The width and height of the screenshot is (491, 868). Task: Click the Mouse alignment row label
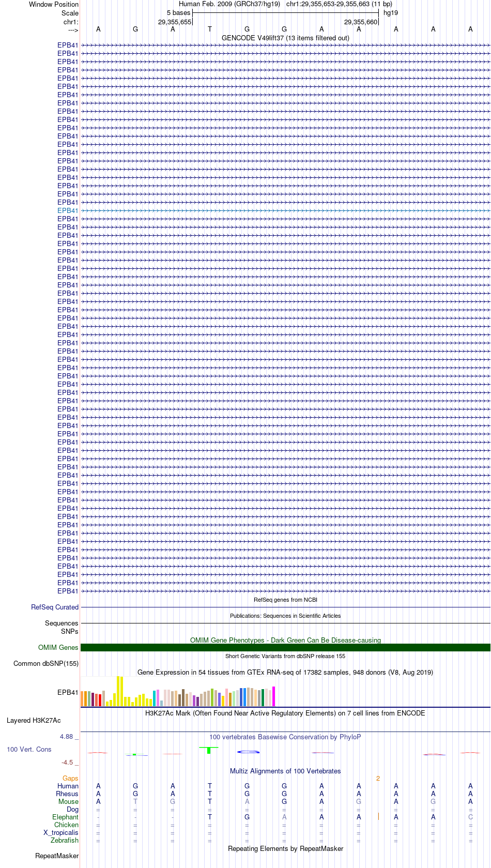tap(68, 801)
